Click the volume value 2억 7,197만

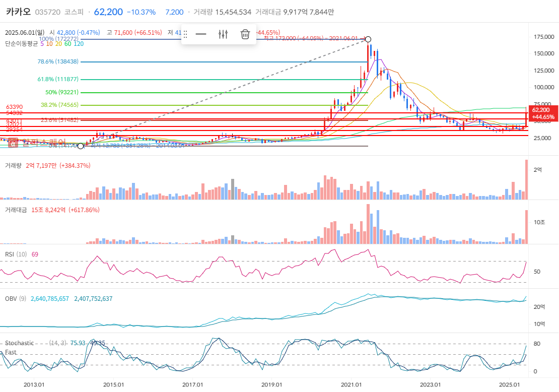click(41, 165)
